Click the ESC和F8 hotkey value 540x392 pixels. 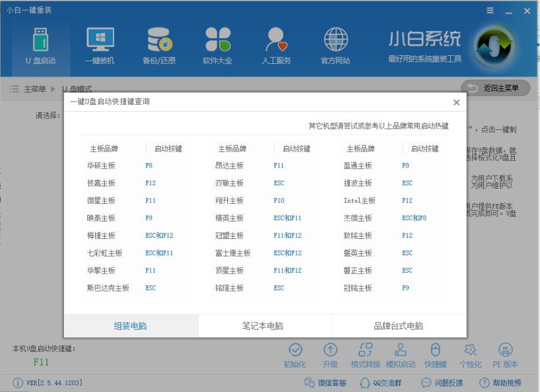coord(414,218)
